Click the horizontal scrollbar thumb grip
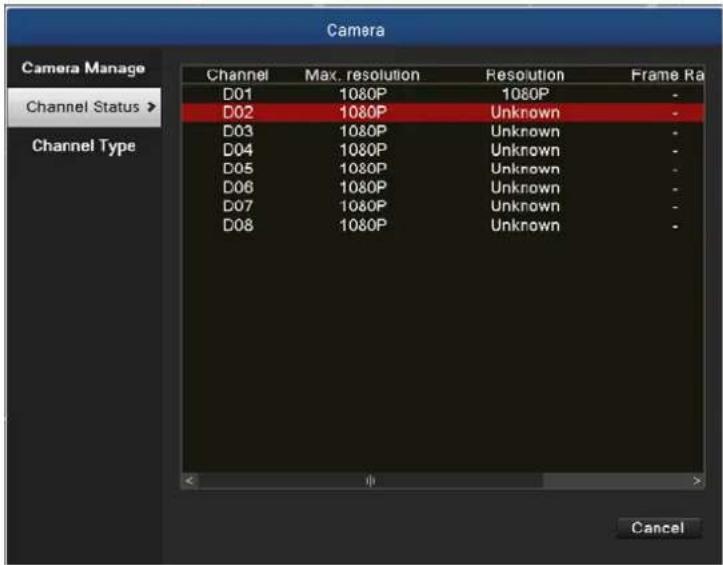Screen dimensions: 723x565 coord(370,481)
